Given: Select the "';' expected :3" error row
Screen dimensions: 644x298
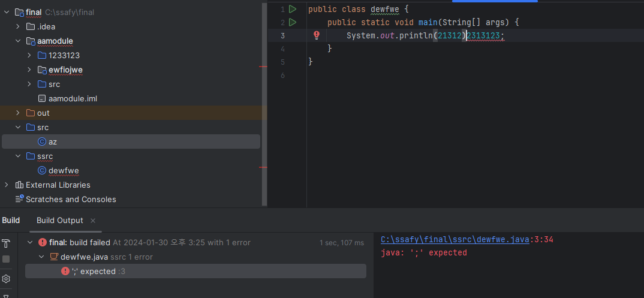Looking at the screenshot, I should 196,271.
